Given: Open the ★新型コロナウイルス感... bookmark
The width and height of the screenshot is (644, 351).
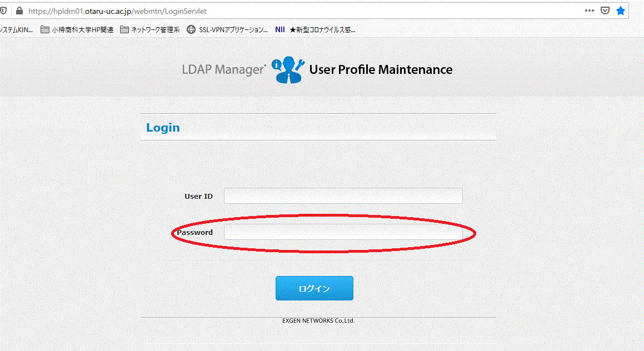Looking at the screenshot, I should [x=322, y=30].
